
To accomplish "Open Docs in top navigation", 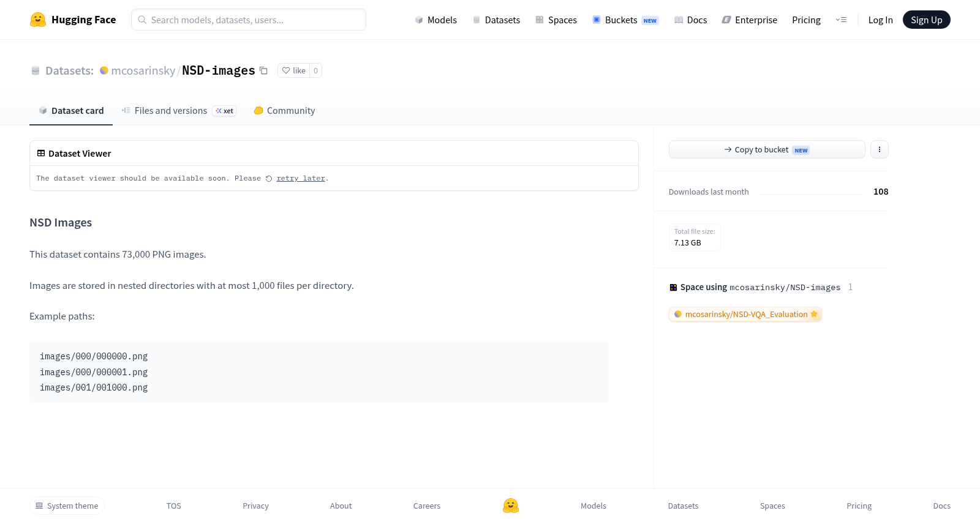I will [x=690, y=20].
